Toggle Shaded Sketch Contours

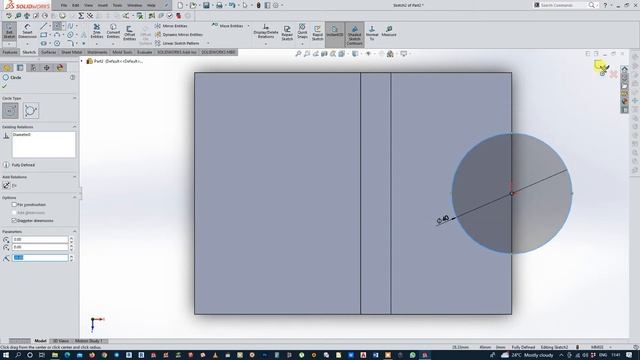(354, 34)
